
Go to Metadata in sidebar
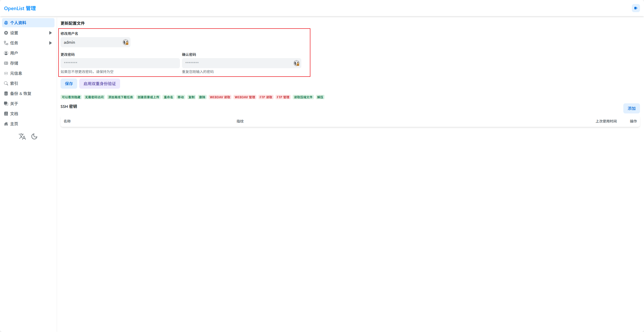(16, 73)
